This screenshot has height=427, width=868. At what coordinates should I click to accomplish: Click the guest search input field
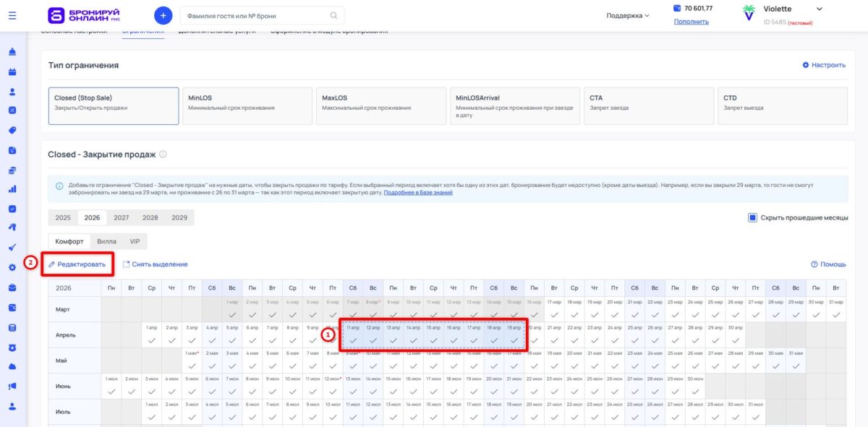pyautogui.click(x=260, y=14)
